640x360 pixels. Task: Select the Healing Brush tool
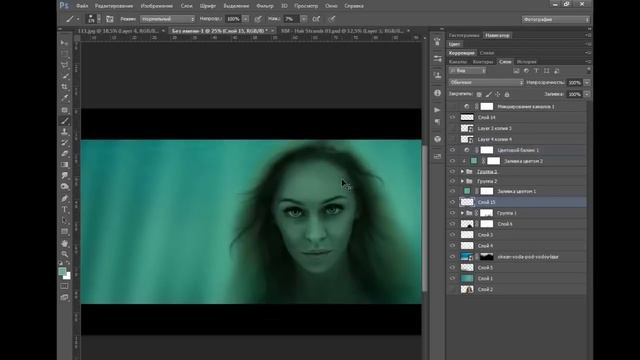point(64,110)
